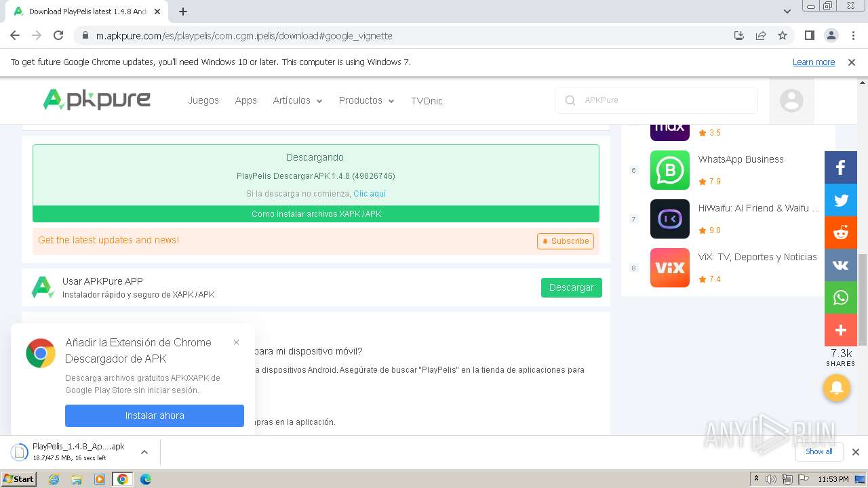Go back in browser history
Screen dimensions: 868x488
[15, 35]
